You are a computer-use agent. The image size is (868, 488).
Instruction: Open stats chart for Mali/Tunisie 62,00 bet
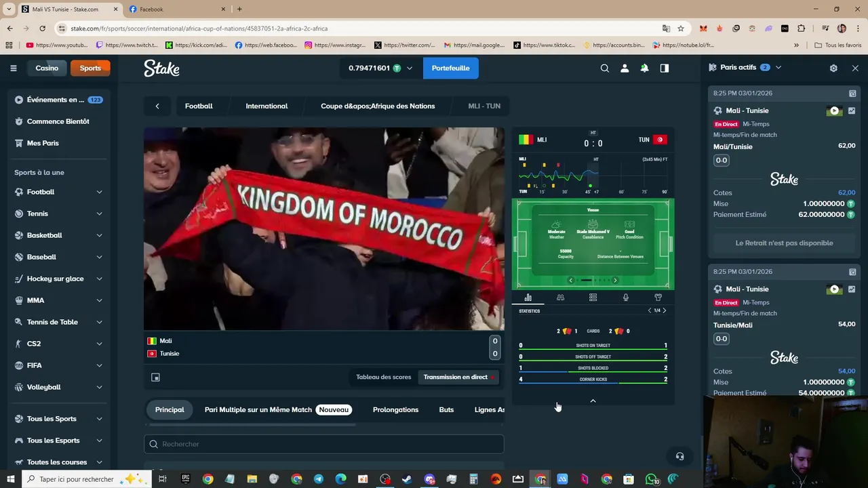tap(852, 110)
